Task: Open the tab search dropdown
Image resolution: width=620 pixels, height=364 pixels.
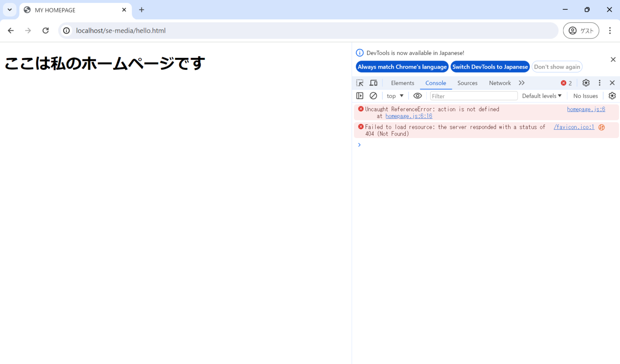Action: (x=10, y=10)
